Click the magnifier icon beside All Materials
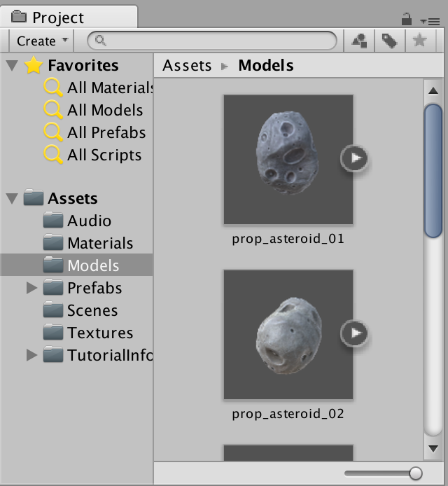448x486 pixels. tap(53, 88)
